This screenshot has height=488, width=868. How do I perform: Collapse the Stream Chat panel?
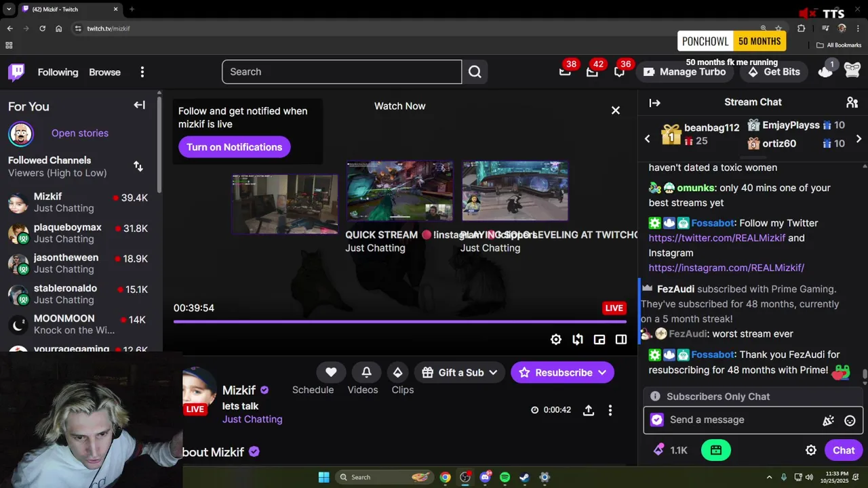(x=654, y=102)
